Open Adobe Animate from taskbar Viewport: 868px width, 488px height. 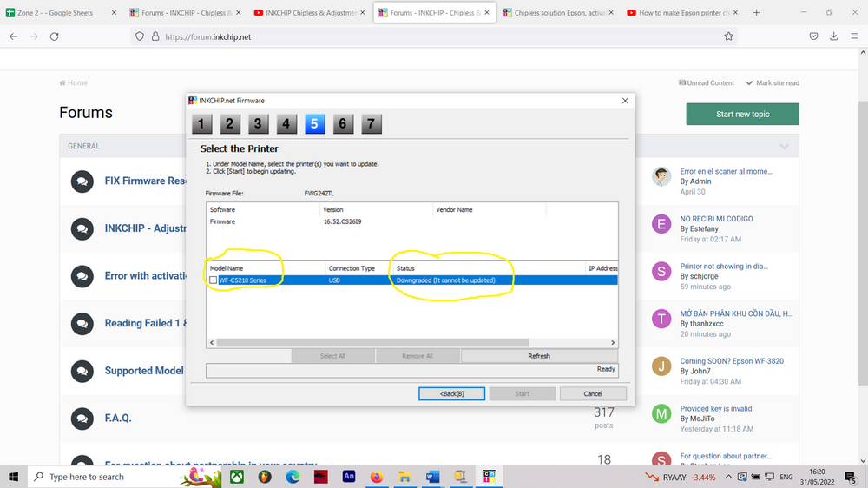[x=349, y=477]
